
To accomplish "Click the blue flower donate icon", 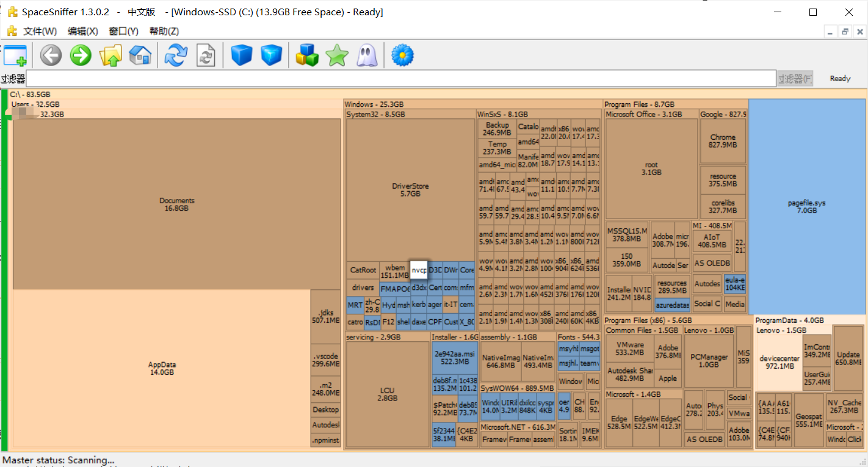I will [x=402, y=56].
